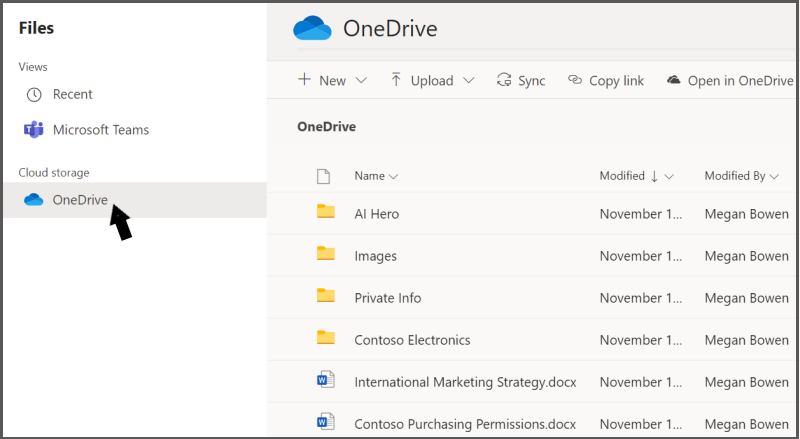Select Microsoft Teams view in sidebar

135,130
